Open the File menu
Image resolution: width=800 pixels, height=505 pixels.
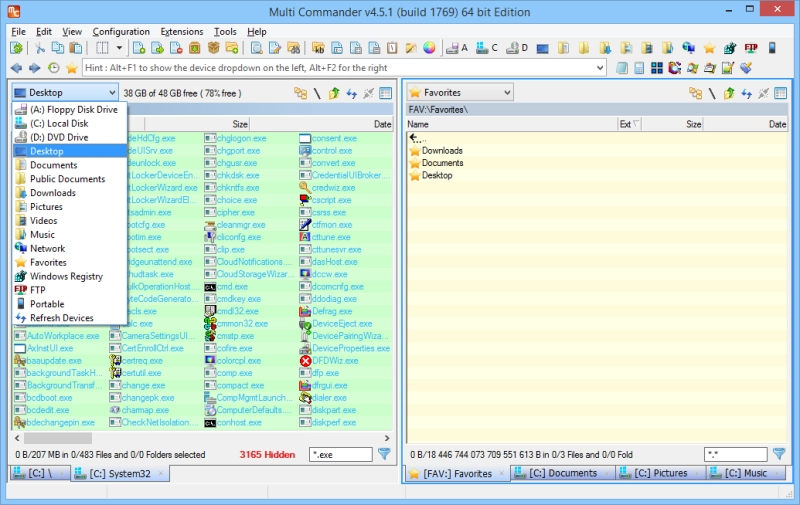point(18,32)
